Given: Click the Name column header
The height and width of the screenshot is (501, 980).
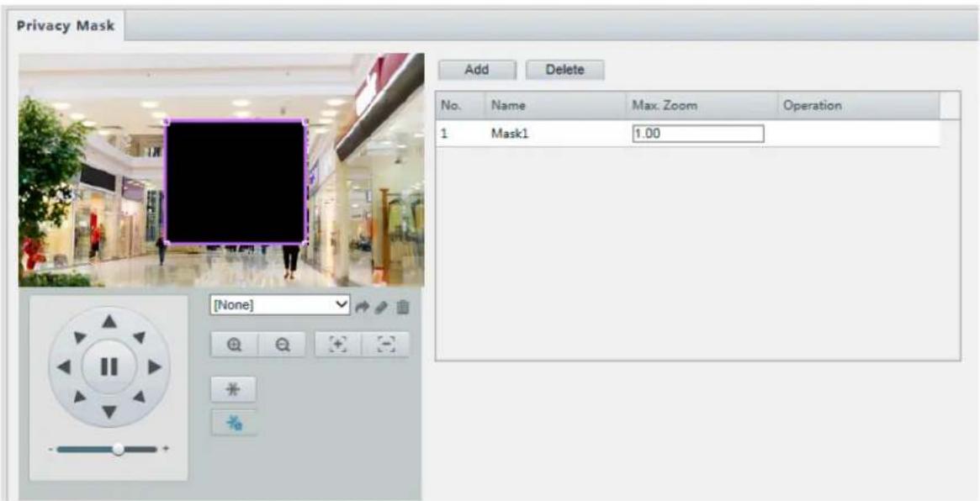Looking at the screenshot, I should click(556, 106).
